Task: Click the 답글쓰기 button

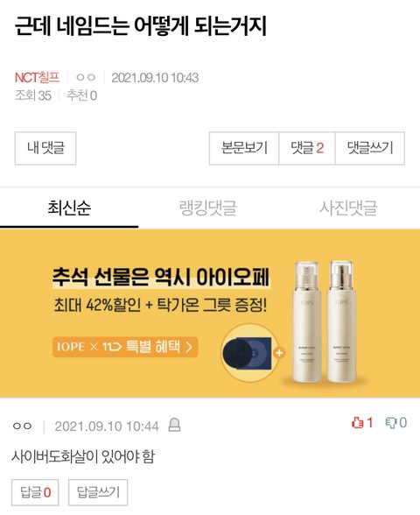Action: [98, 492]
